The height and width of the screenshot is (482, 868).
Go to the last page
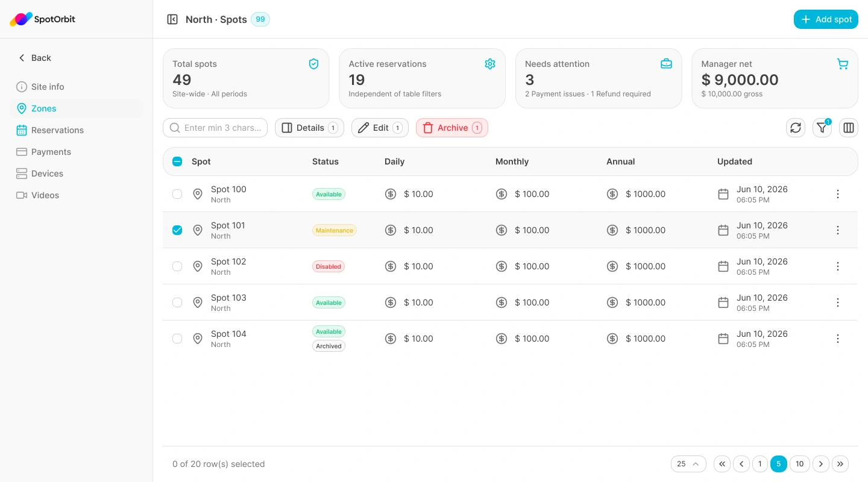(840, 464)
